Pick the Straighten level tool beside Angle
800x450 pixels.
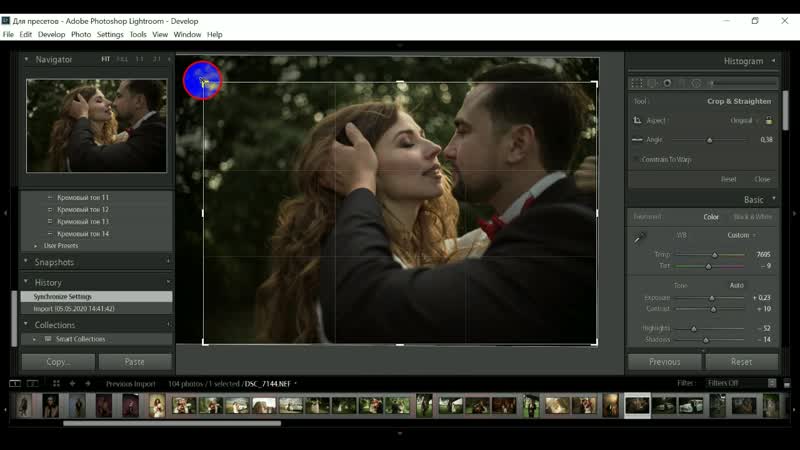pos(637,139)
